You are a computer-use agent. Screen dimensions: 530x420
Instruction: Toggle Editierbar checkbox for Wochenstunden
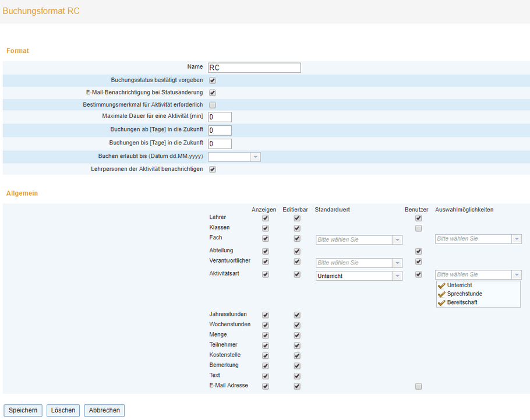coord(297,325)
